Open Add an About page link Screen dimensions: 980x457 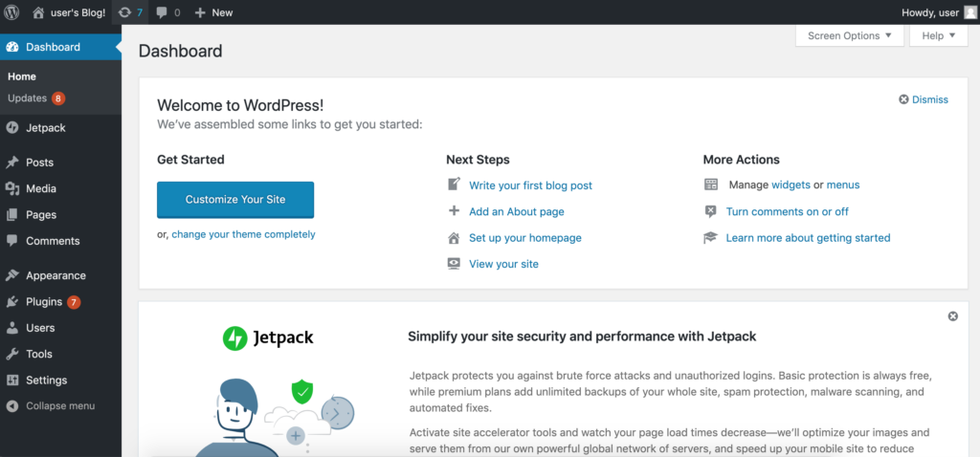517,211
